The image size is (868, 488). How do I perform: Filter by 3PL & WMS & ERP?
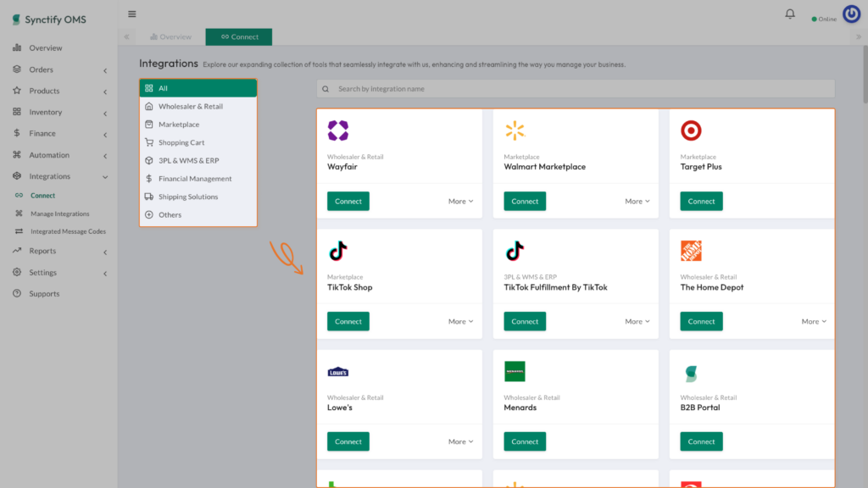pos(198,160)
